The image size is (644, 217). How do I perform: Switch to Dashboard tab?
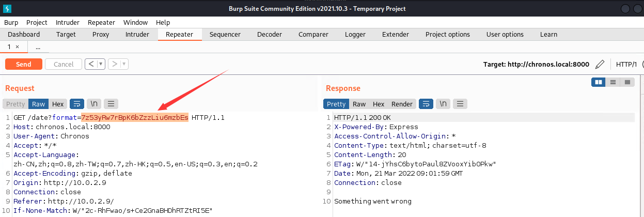pos(24,35)
